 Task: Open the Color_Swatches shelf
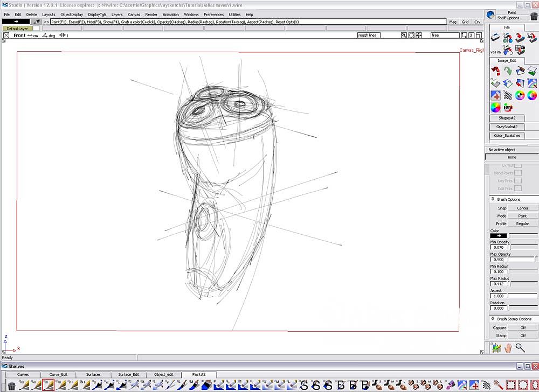(x=507, y=136)
